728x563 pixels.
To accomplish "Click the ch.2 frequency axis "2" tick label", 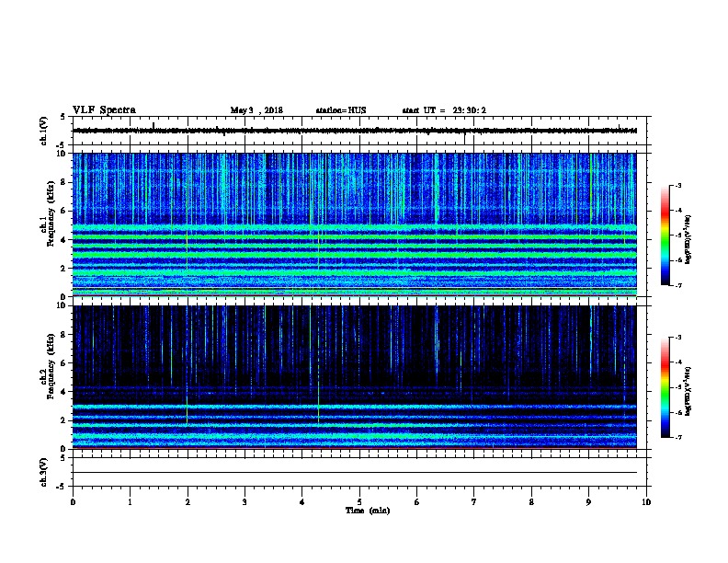I will [x=63, y=420].
